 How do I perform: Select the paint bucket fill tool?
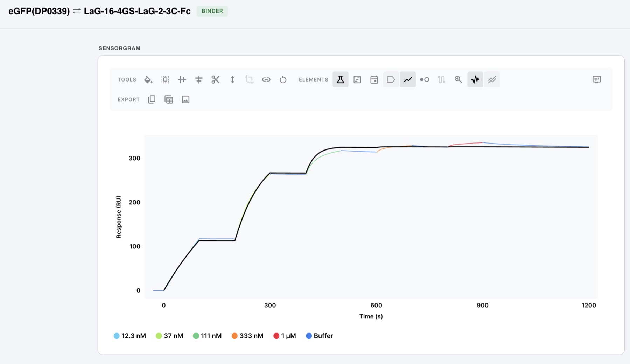pos(148,80)
